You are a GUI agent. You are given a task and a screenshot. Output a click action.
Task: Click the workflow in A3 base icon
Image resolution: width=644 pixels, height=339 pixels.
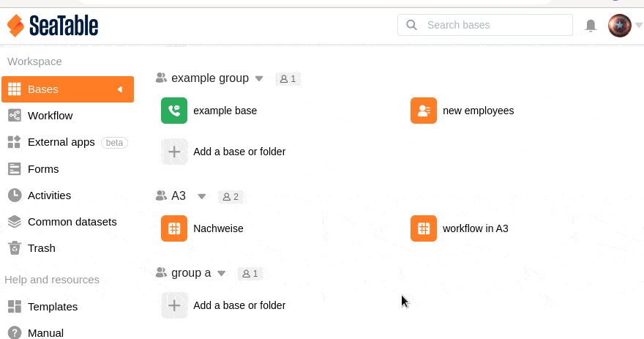(424, 228)
